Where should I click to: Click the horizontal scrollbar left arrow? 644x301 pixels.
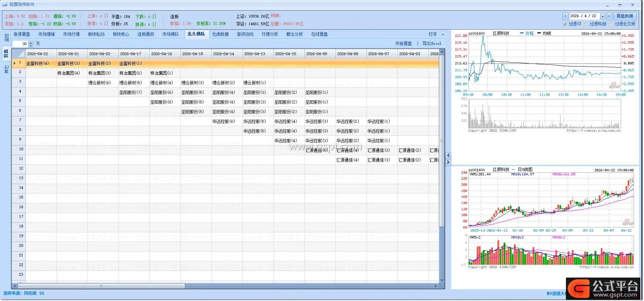click(x=15, y=286)
